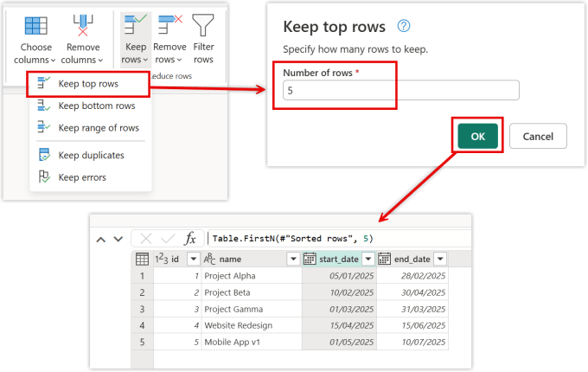Click the id column number type icon
This screenshot has height=372, width=588.
point(161,259)
